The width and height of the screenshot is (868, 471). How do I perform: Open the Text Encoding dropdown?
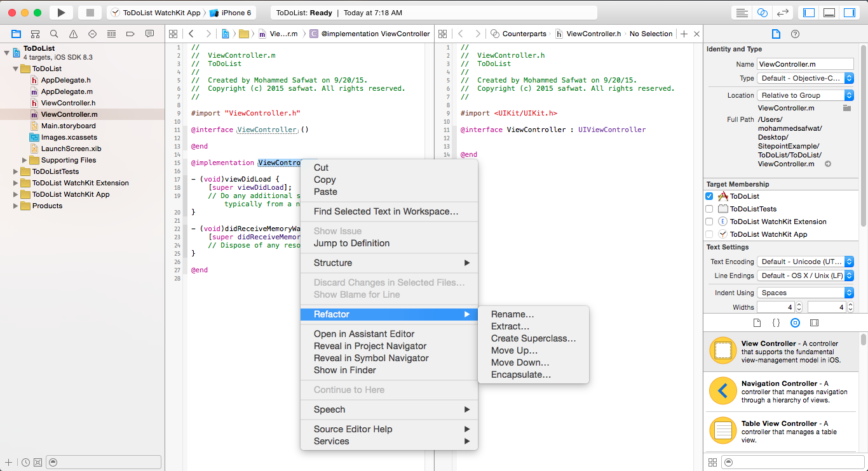point(805,262)
